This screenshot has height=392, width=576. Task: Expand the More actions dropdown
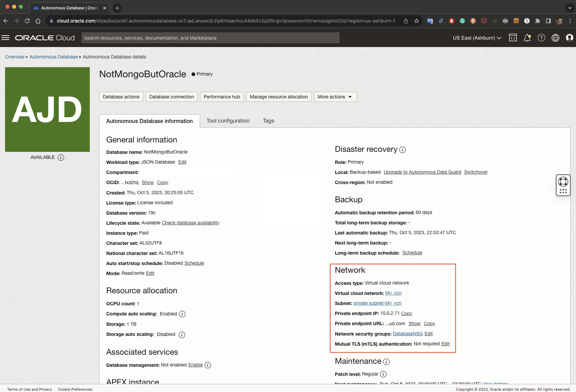click(x=335, y=97)
